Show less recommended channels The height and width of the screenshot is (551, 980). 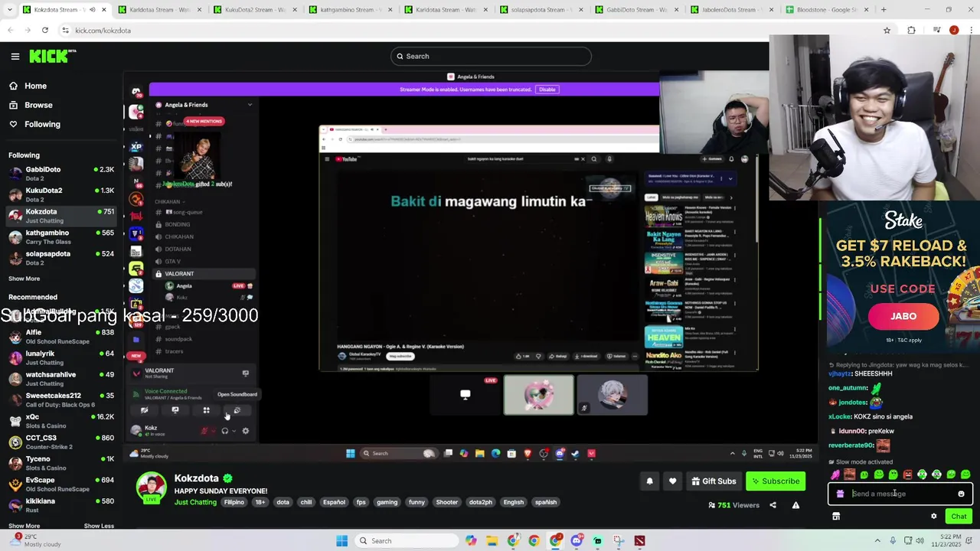[x=99, y=526]
